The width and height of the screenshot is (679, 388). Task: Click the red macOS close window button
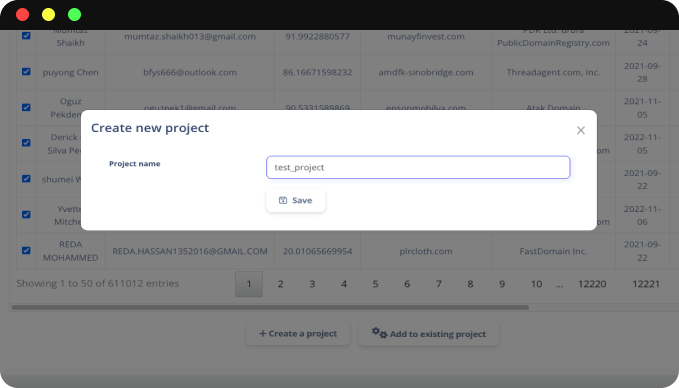click(x=23, y=15)
